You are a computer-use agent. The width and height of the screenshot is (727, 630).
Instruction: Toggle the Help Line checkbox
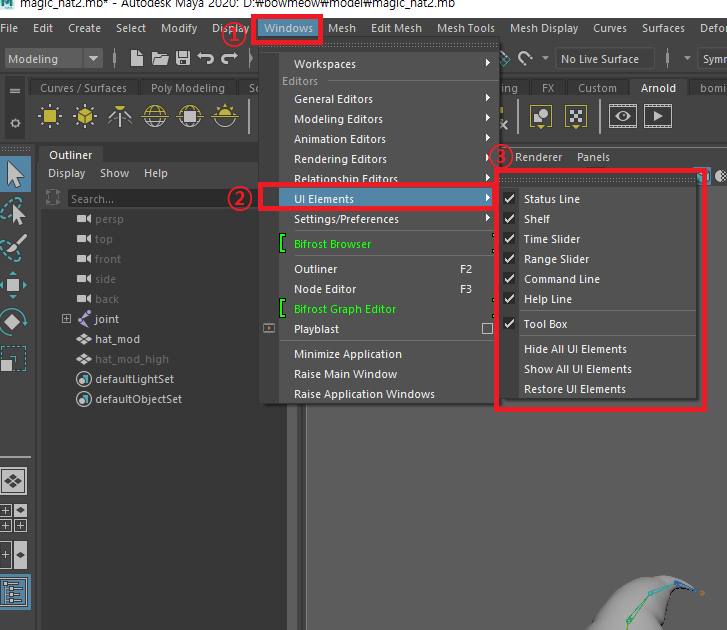509,299
